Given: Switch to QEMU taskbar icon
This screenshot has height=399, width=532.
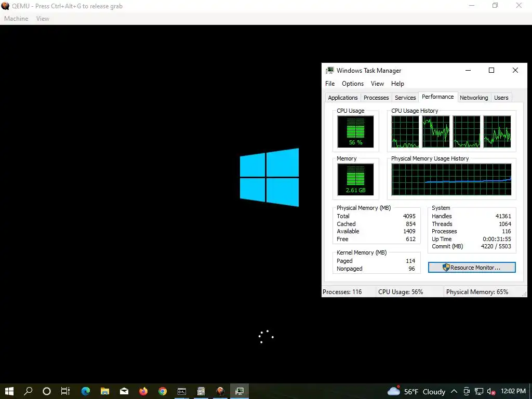Looking at the screenshot, I should (220, 391).
